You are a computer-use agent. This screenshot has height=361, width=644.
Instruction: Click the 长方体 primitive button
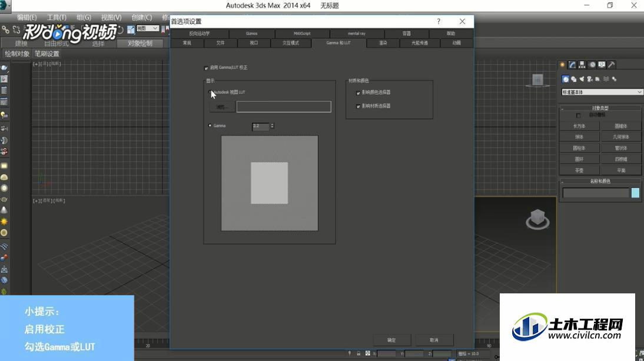click(579, 126)
